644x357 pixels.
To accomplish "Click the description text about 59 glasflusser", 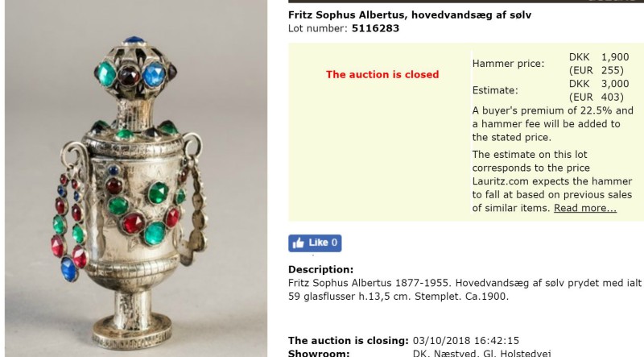I will click(464, 289).
